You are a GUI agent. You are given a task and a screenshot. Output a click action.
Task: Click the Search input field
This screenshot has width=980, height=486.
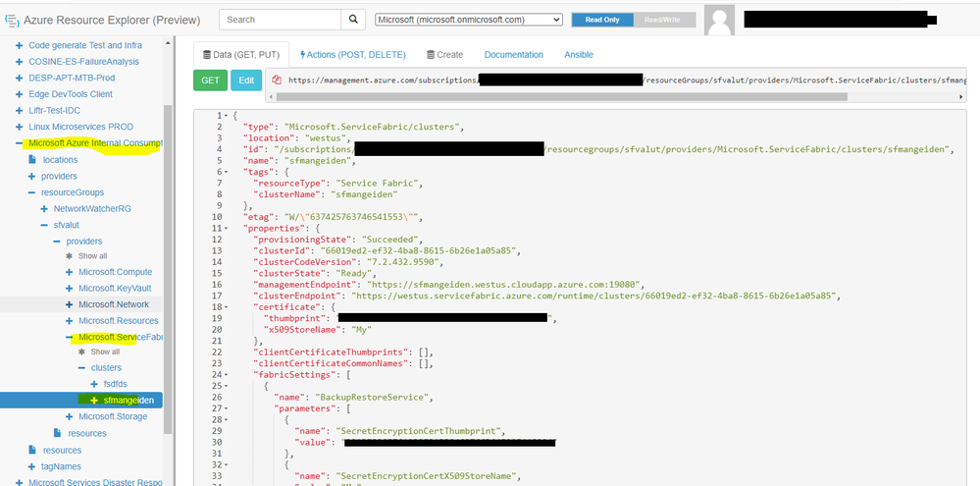click(x=280, y=20)
